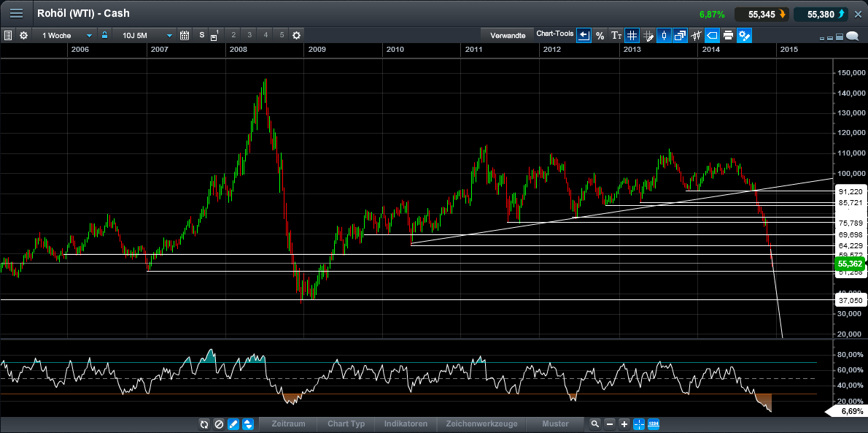
Task: Switch to percent scale
Action: click(x=600, y=36)
